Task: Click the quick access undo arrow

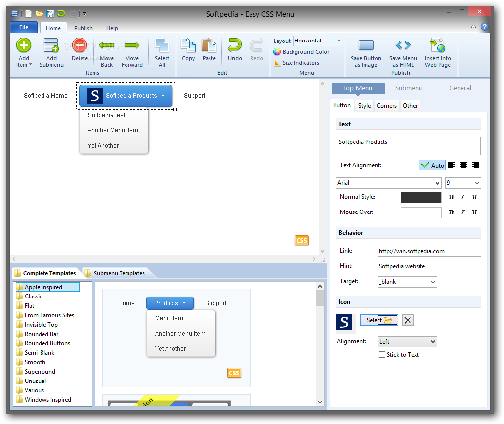Action: coord(61,13)
